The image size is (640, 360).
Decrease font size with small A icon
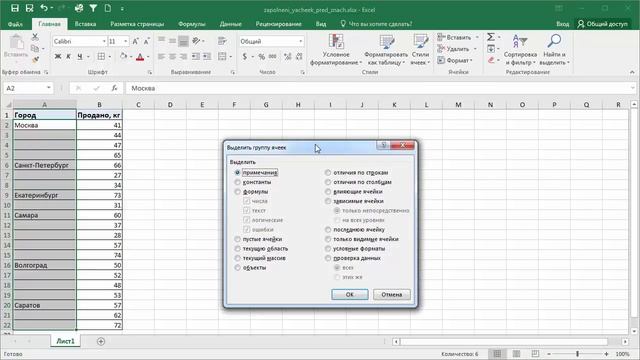click(x=147, y=41)
